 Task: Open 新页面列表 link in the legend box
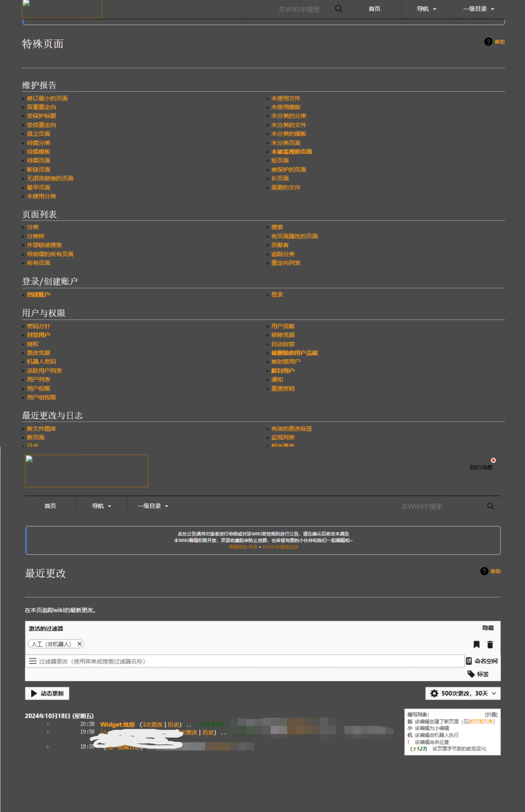(480, 722)
